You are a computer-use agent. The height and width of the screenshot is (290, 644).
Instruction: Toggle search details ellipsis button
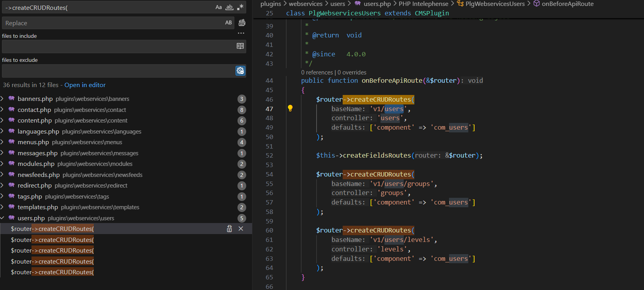[x=241, y=33]
